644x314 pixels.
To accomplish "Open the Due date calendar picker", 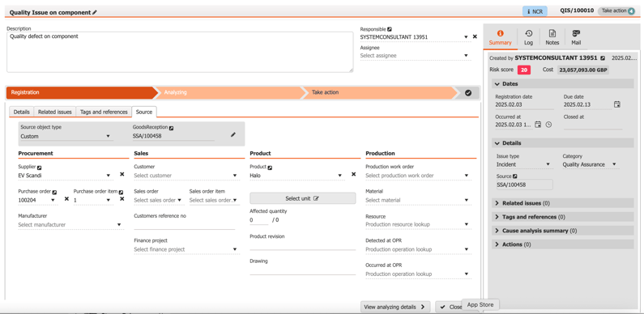I will (617, 104).
